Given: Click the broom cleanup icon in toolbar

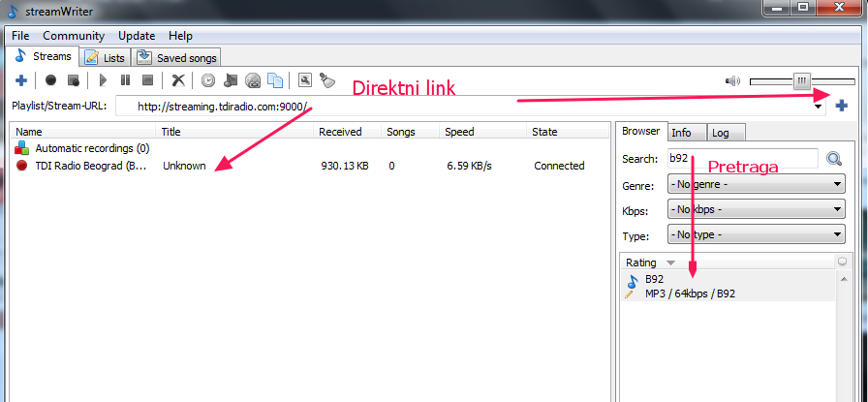Looking at the screenshot, I should pos(327,80).
